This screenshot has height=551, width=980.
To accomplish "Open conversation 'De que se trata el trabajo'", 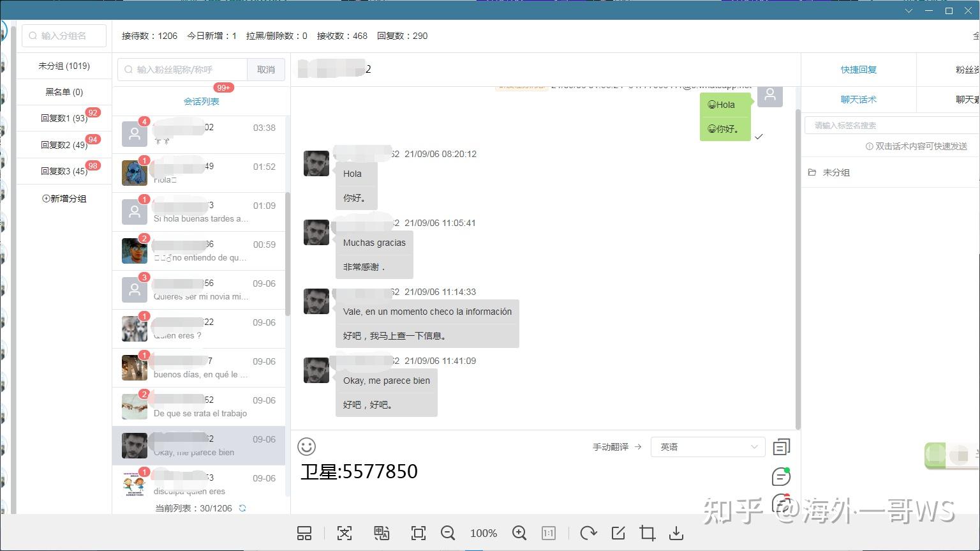I will tap(198, 407).
